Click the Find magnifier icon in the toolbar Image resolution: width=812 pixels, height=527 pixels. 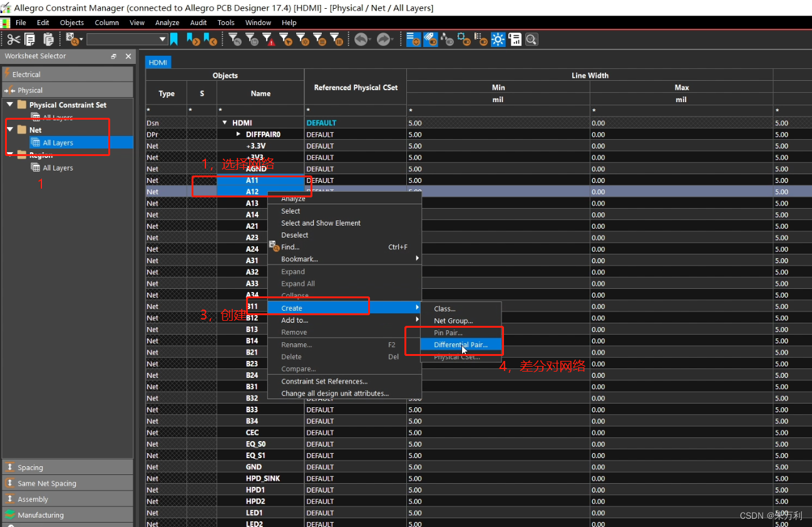pyautogui.click(x=72, y=39)
